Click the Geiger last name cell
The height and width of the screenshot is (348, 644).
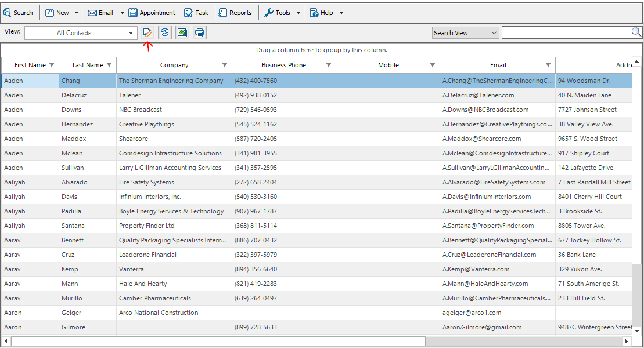pos(88,313)
